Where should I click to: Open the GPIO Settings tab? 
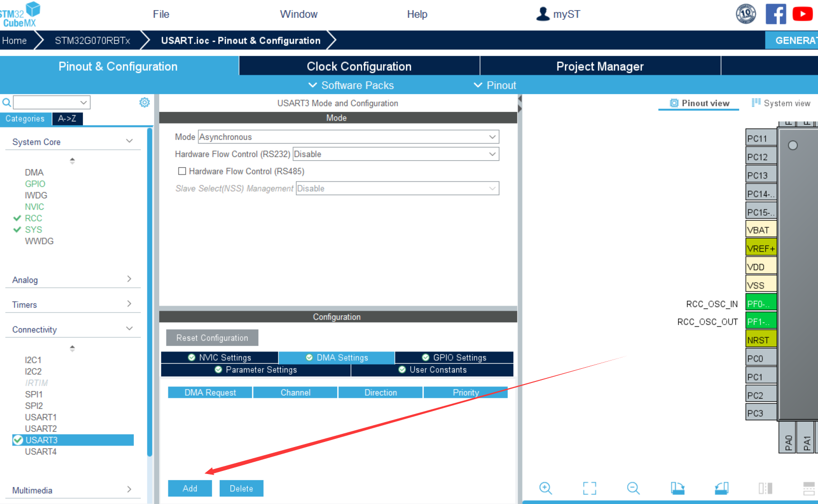(x=454, y=358)
